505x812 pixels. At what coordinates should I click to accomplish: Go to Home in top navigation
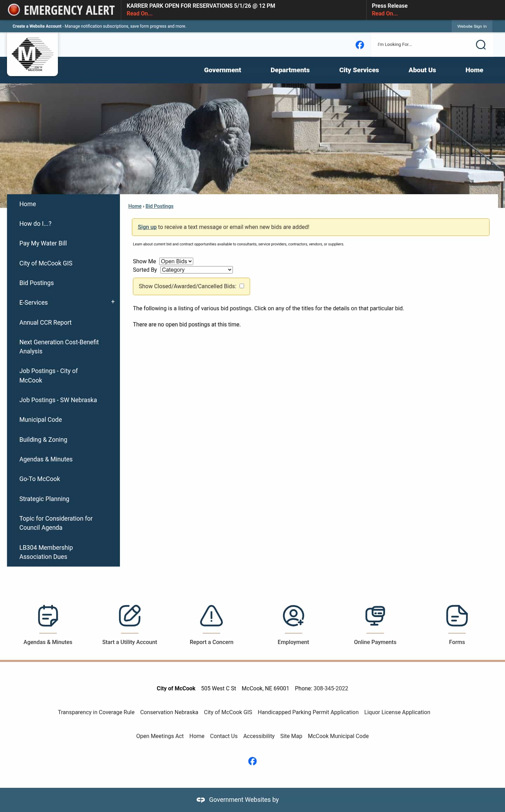(474, 70)
